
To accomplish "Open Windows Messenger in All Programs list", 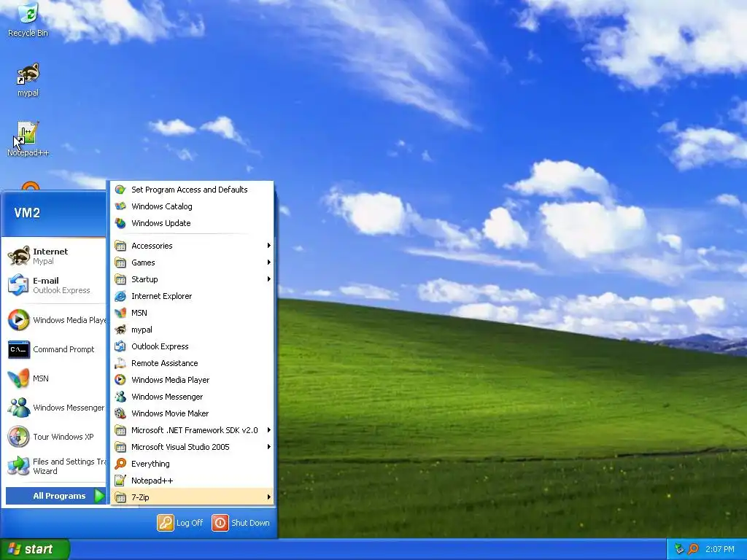I will [x=193, y=397].
